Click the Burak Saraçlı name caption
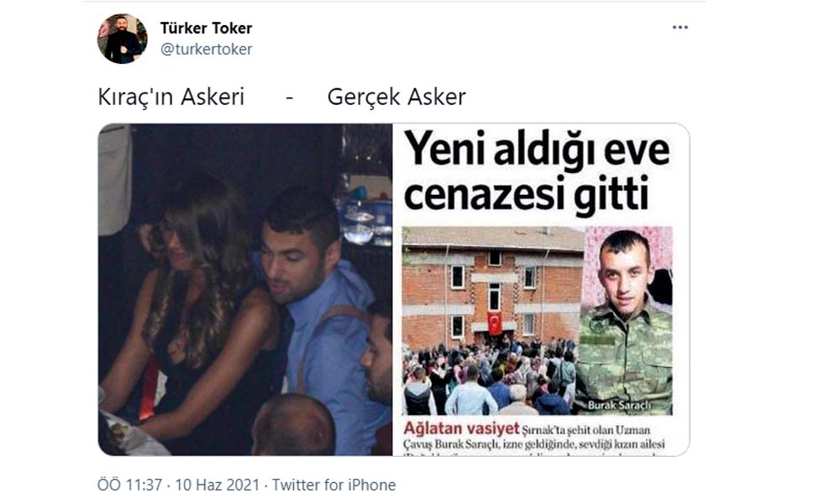 pyautogui.click(x=619, y=405)
